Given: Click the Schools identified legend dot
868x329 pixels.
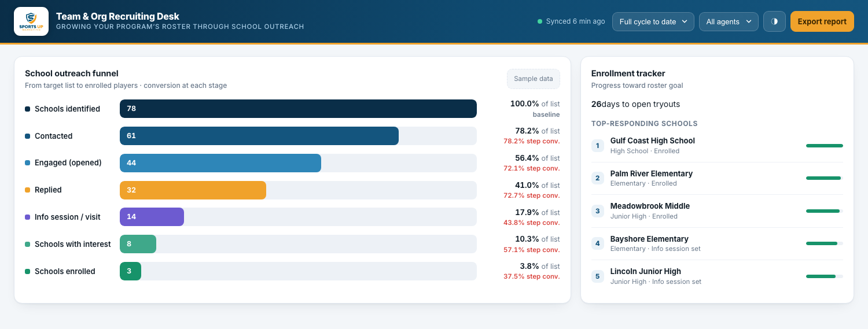Looking at the screenshot, I should pos(27,109).
